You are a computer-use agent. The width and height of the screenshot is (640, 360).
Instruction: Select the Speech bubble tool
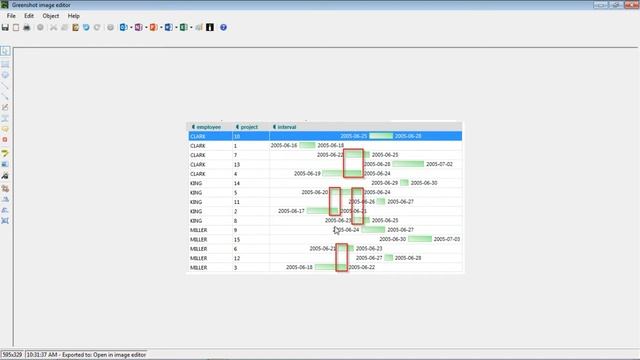(5, 129)
